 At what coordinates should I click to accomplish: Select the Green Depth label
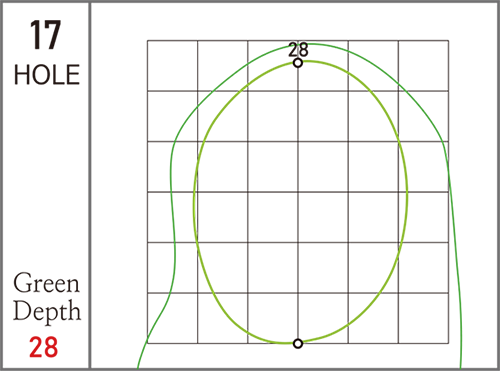[x=47, y=297]
